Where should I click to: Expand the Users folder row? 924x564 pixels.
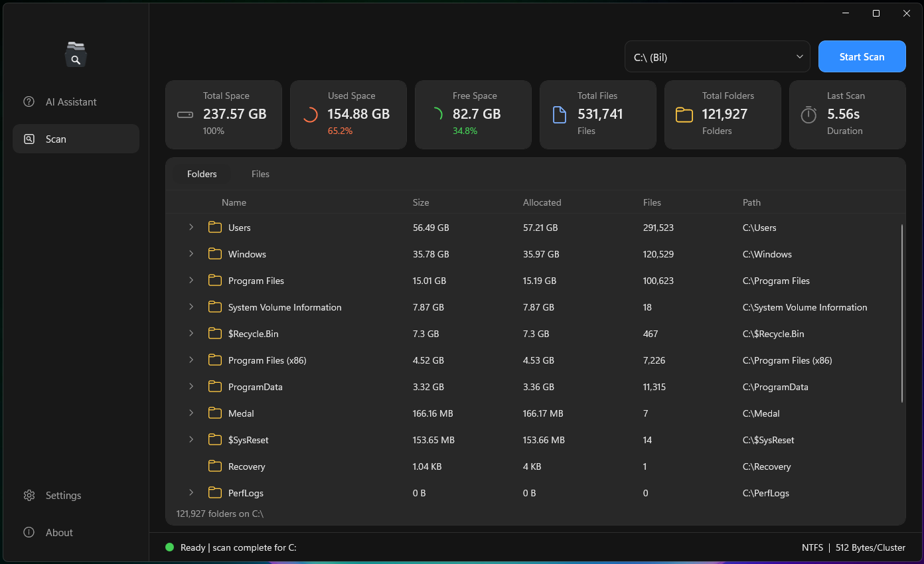click(x=191, y=227)
